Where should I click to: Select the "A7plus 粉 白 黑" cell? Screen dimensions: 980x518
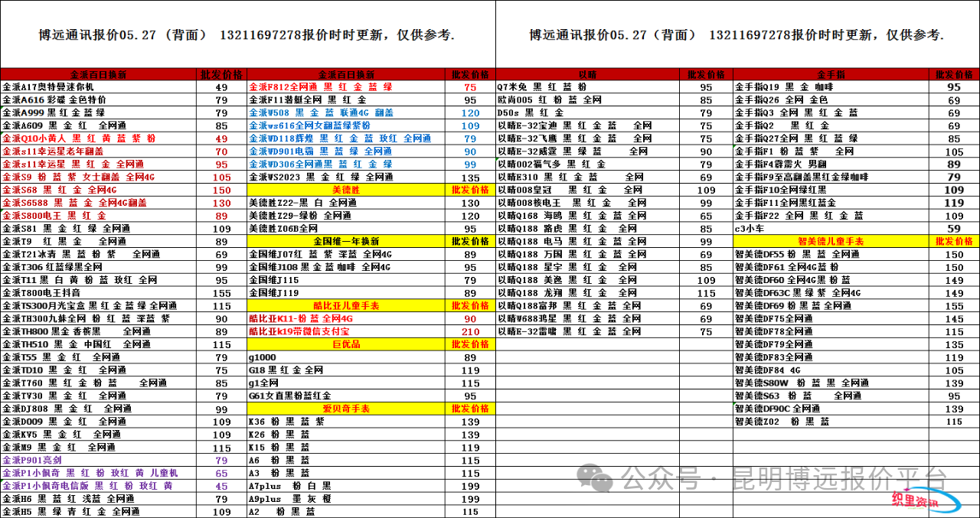click(346, 486)
